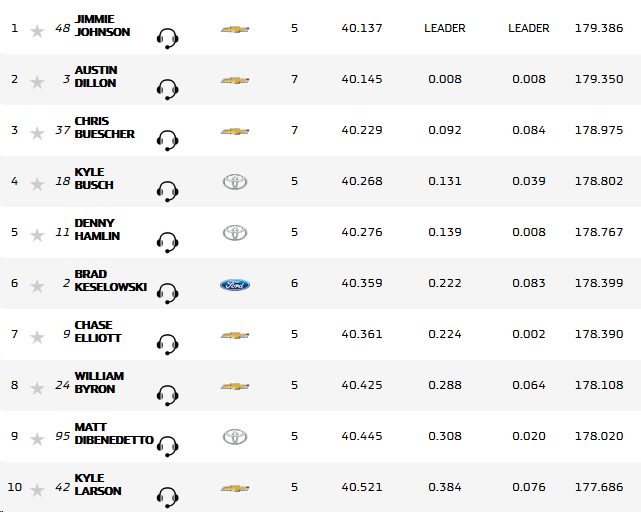
Task: Click Toyota logo in Matt DiBenedetto's row
Action: point(235,437)
